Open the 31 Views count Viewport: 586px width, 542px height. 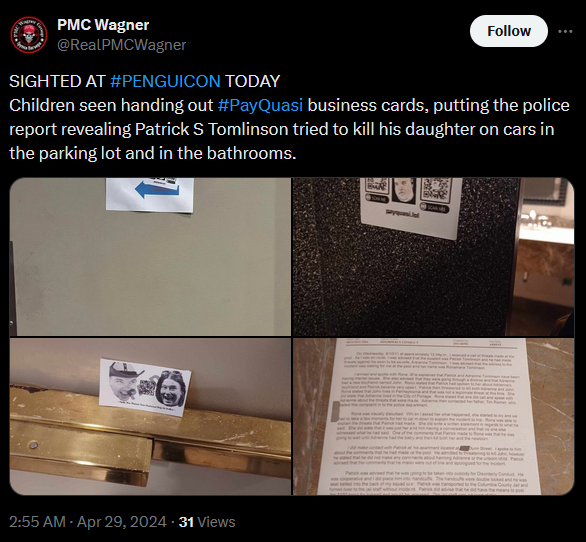tap(207, 522)
